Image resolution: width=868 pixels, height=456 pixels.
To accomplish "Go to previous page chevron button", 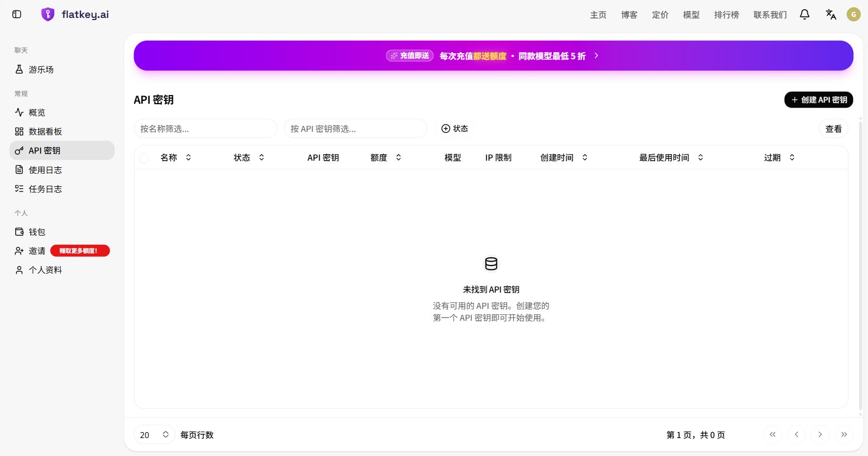I will pos(796,434).
